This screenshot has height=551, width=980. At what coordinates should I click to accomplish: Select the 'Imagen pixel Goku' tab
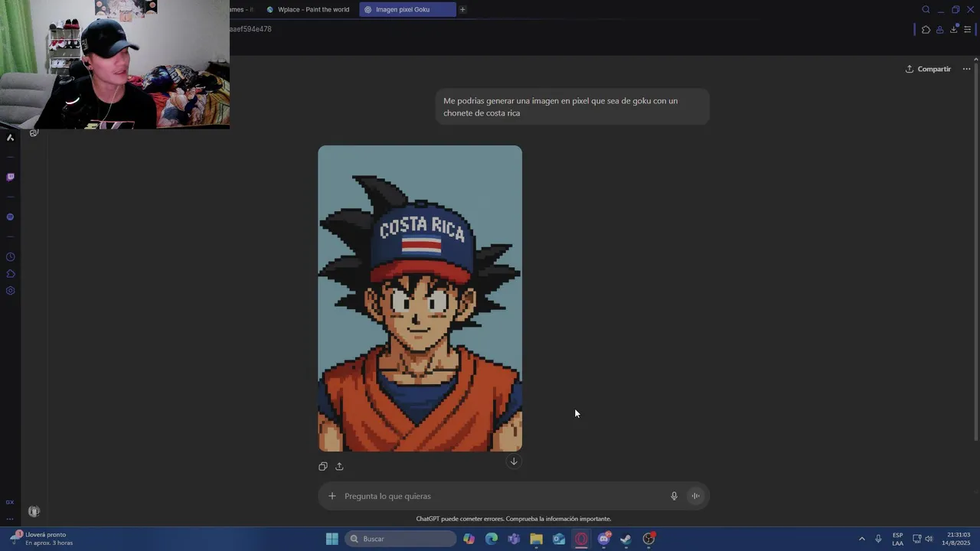[x=407, y=10]
